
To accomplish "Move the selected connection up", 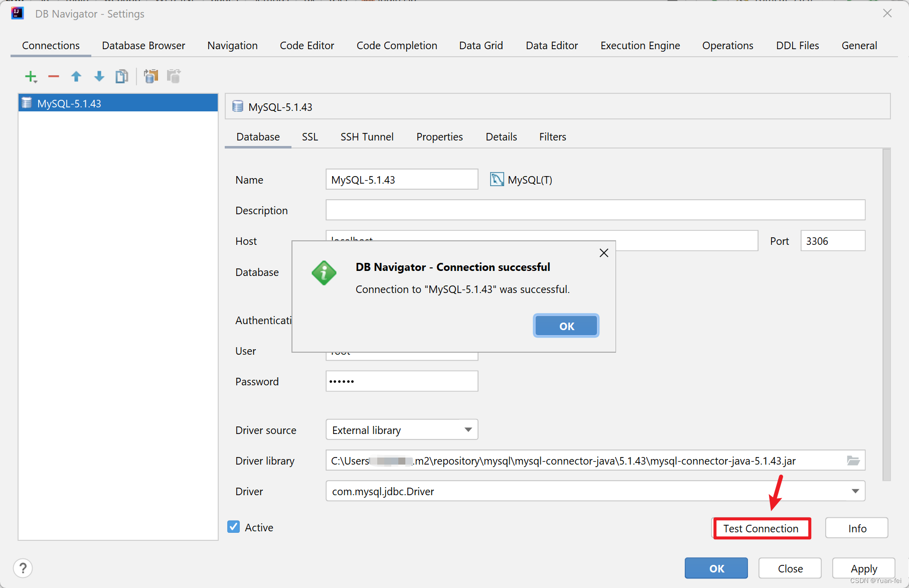I will click(x=76, y=76).
